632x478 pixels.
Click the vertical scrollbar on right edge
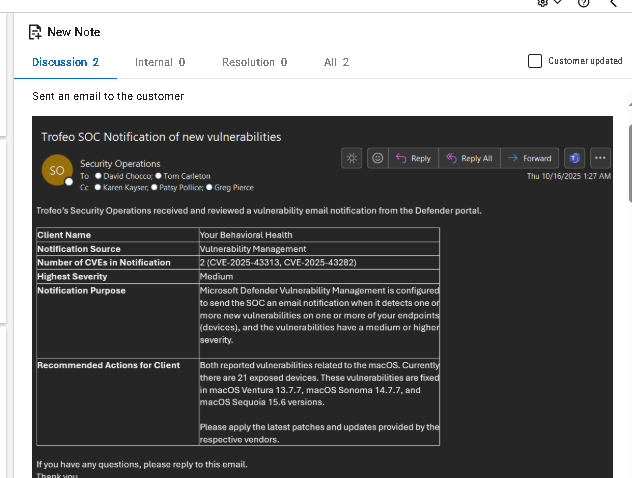(630, 163)
